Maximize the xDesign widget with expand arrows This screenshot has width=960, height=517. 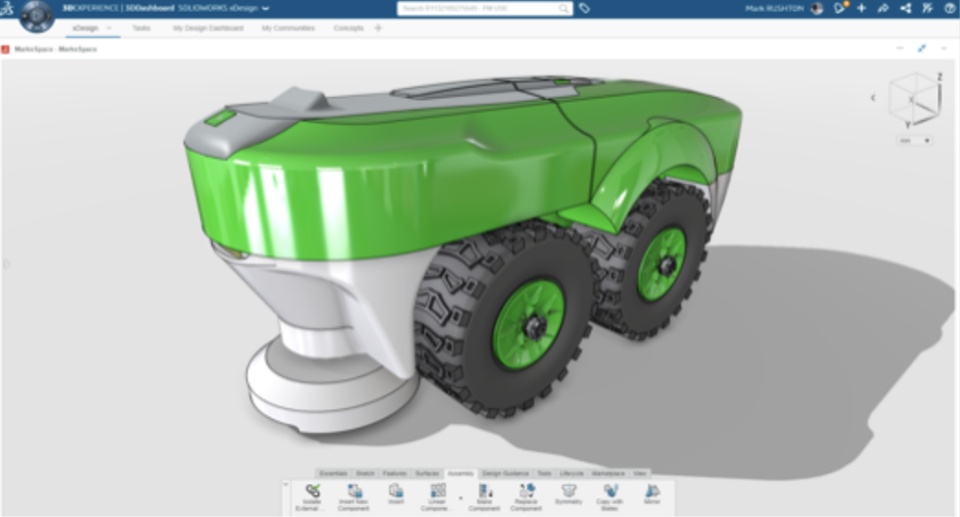point(922,48)
